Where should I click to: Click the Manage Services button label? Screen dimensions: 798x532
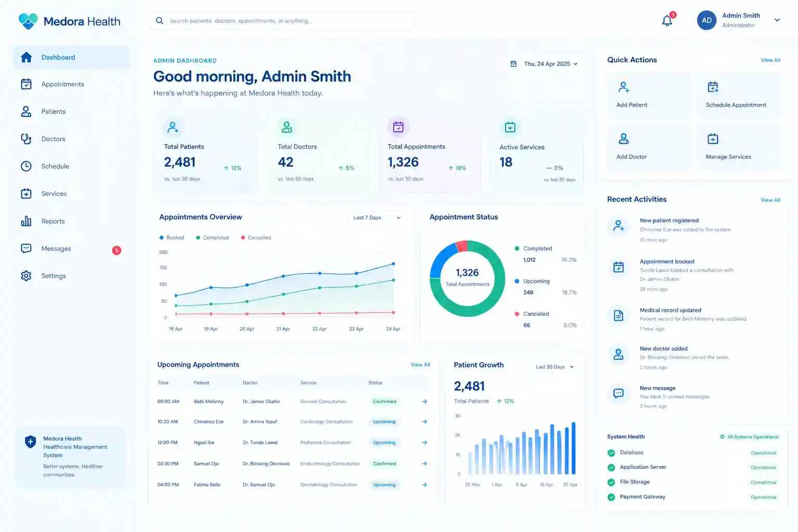pos(728,157)
